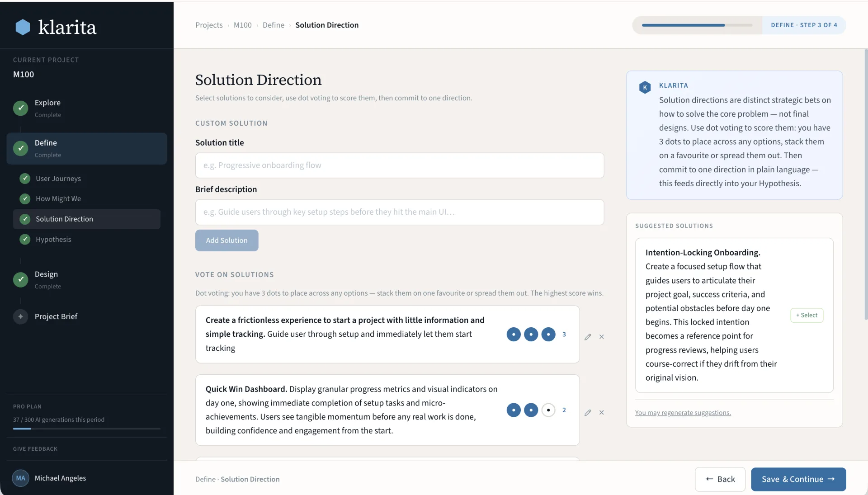Click the Michael Angeles user name
Screen dimensions: 868x495
pyautogui.click(x=60, y=478)
